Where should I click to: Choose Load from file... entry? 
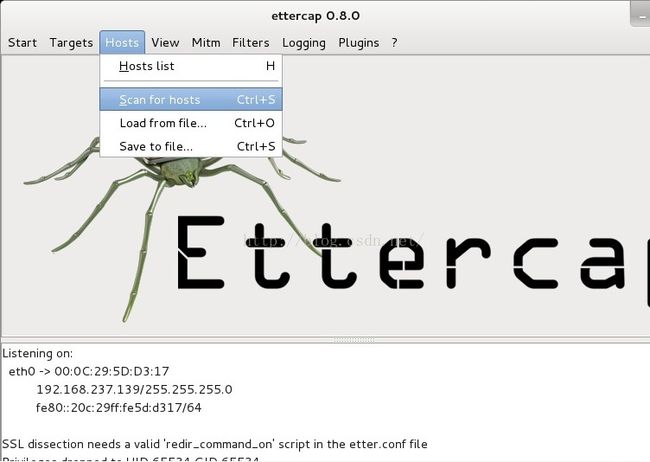coord(191,123)
